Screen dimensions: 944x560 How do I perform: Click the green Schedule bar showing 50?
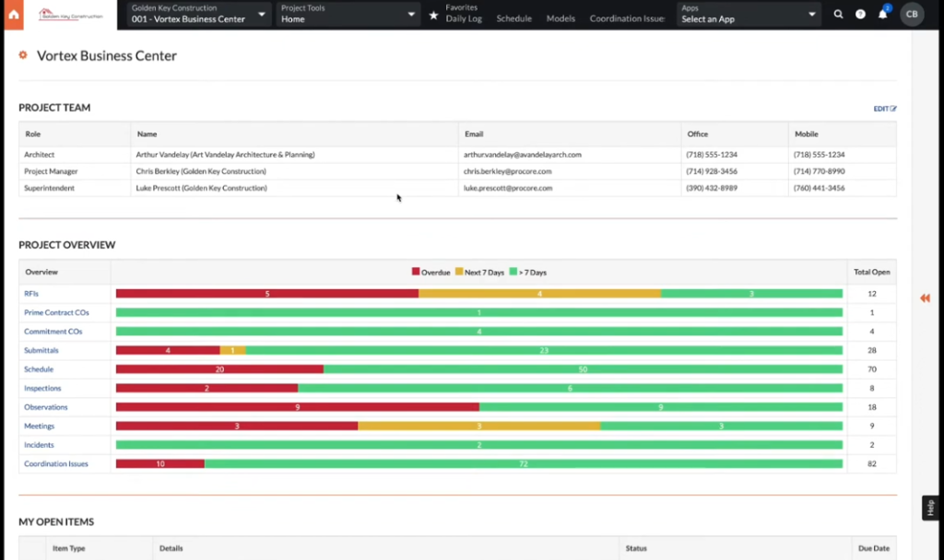[583, 369]
